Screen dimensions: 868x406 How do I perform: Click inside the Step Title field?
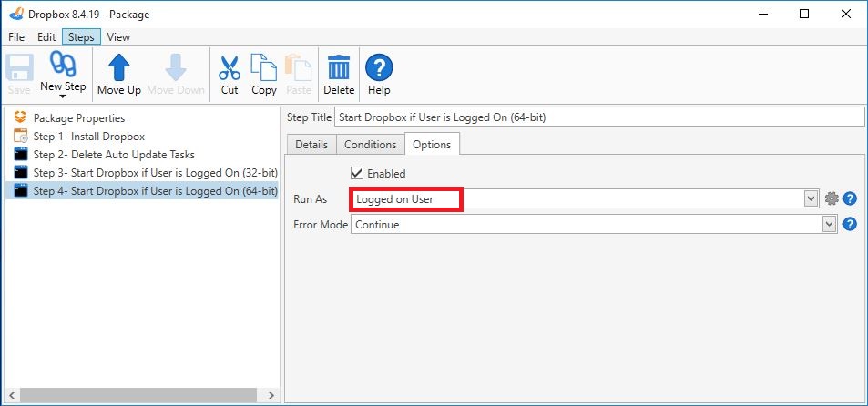pos(599,117)
